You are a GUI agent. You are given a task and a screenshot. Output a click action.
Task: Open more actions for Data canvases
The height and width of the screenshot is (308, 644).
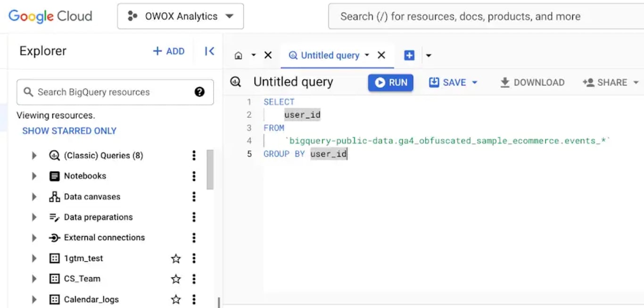[194, 197]
